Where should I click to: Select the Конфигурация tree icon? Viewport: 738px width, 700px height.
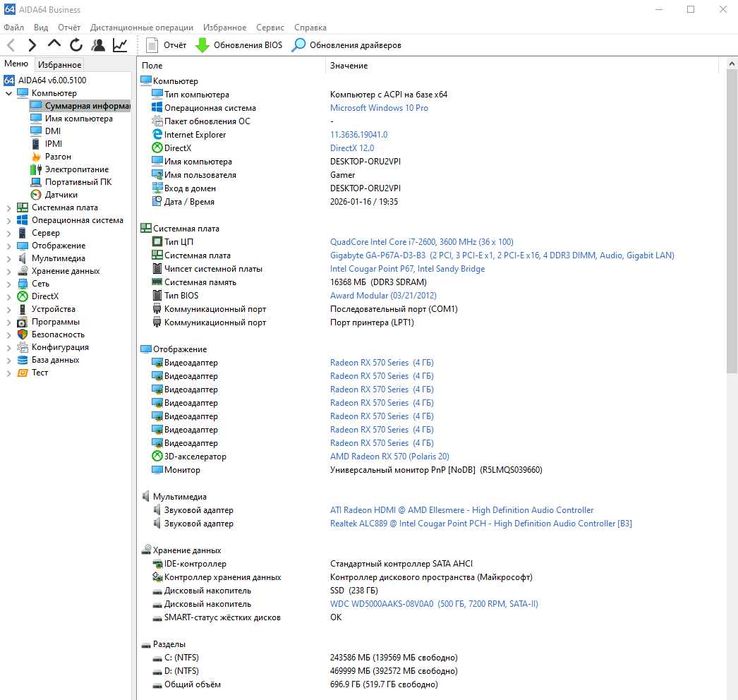click(22, 347)
